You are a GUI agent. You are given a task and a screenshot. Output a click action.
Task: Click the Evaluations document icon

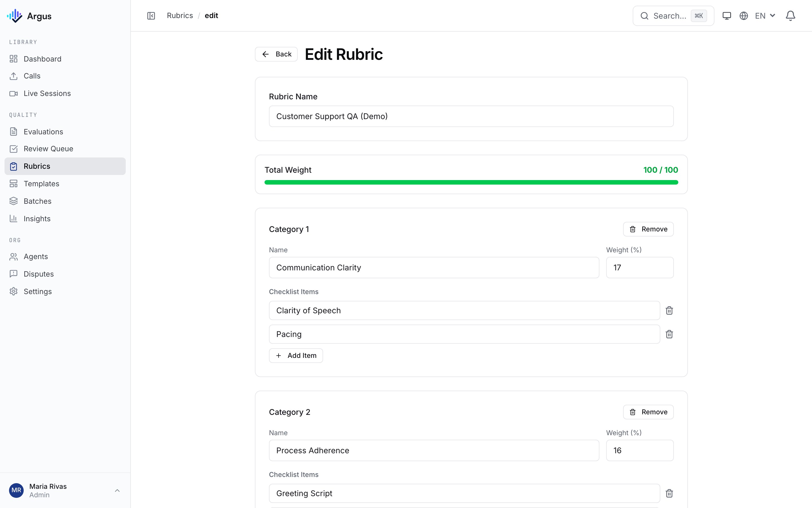click(x=14, y=132)
